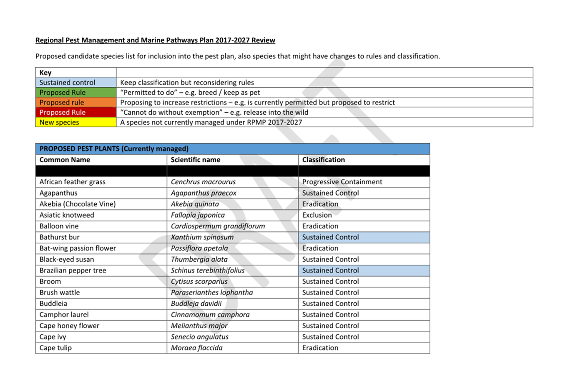This screenshot has width=568, height=392.
Task: Select the blue 'Sustained control' key cell
Action: (x=76, y=82)
